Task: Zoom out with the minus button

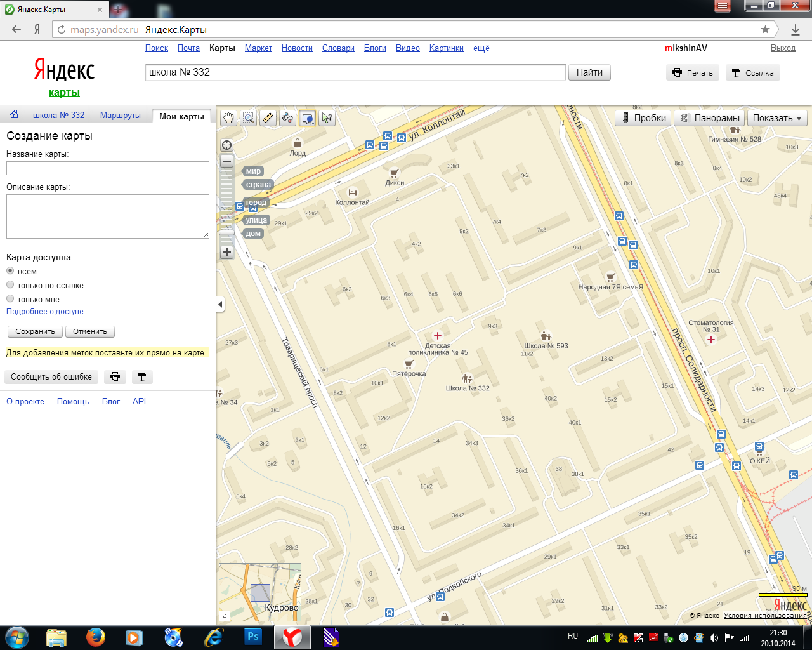Action: click(226, 161)
